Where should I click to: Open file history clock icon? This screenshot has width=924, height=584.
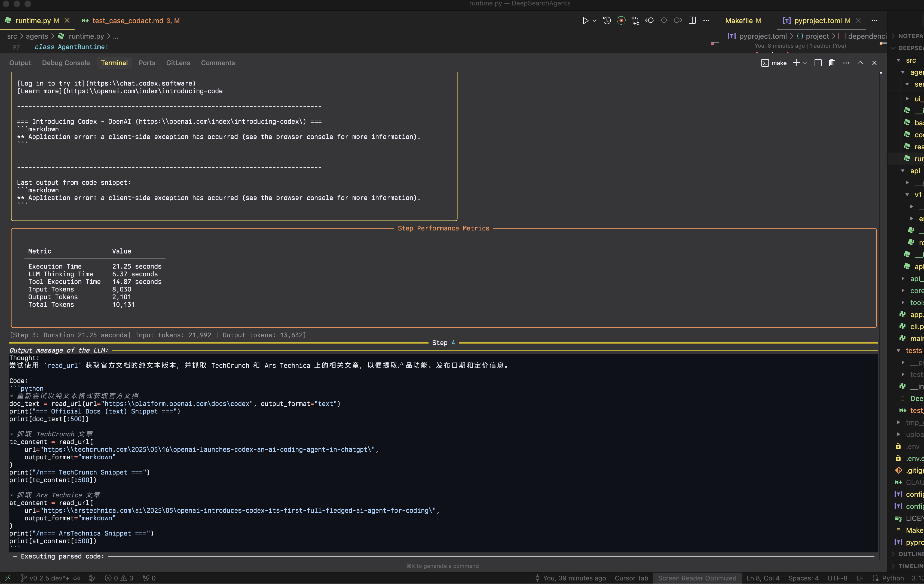607,21
